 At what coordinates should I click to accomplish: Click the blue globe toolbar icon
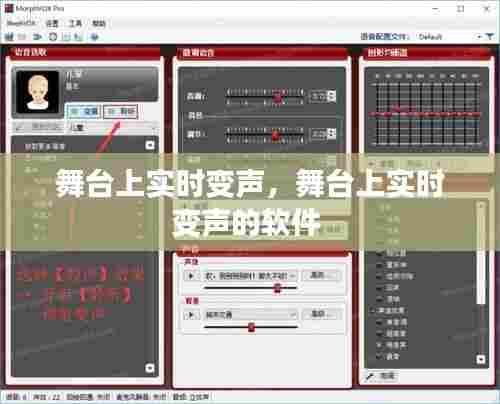pyautogui.click(x=95, y=37)
